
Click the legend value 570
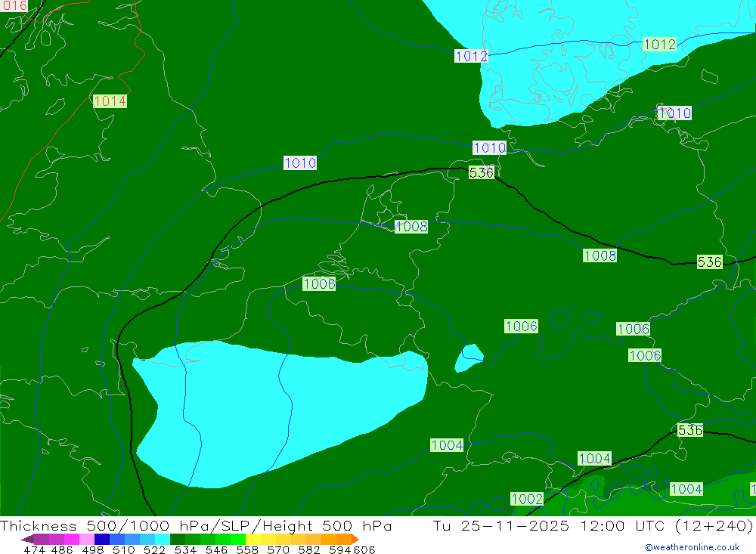pos(277,549)
